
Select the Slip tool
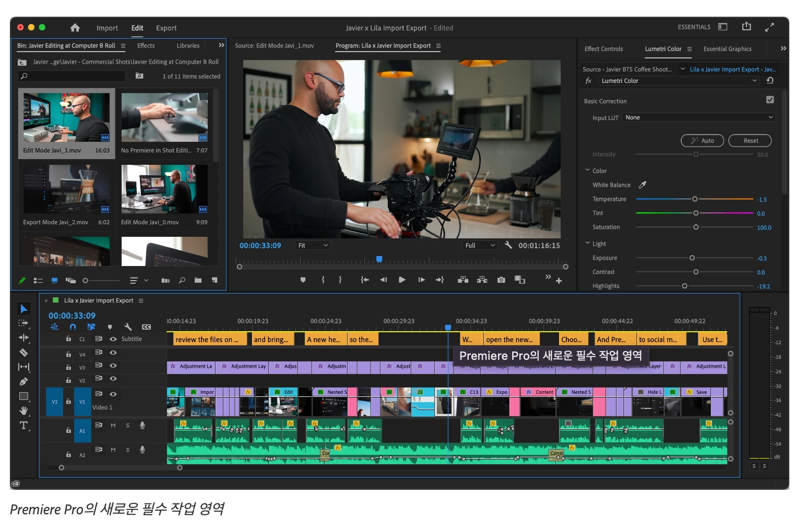(x=23, y=367)
